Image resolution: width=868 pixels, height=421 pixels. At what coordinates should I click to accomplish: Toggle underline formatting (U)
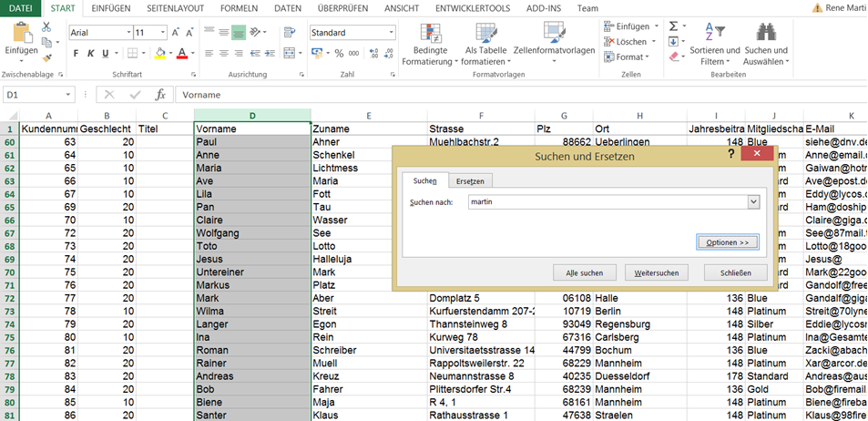pos(106,53)
